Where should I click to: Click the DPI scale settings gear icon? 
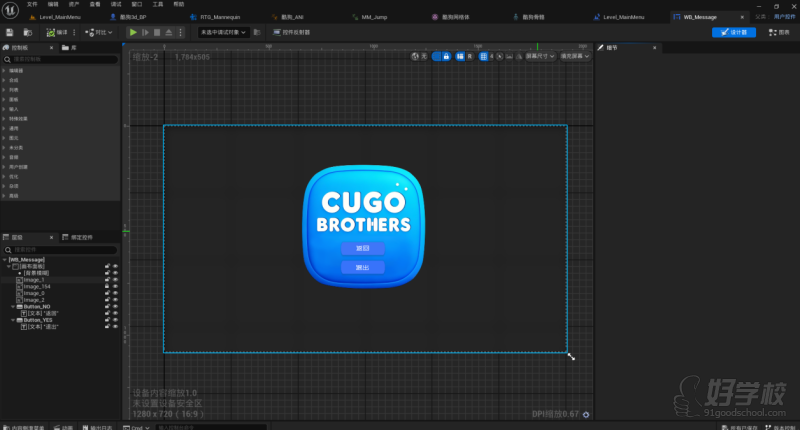tap(586, 414)
